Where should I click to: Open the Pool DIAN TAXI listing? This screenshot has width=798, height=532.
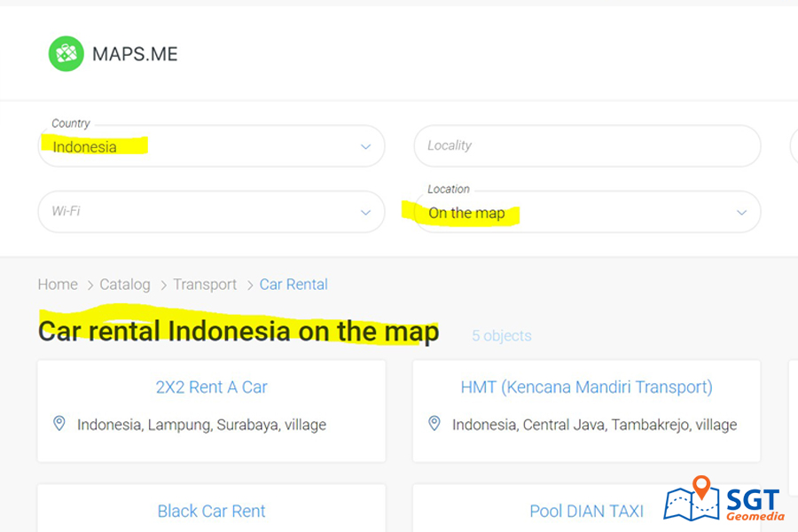[x=586, y=511]
